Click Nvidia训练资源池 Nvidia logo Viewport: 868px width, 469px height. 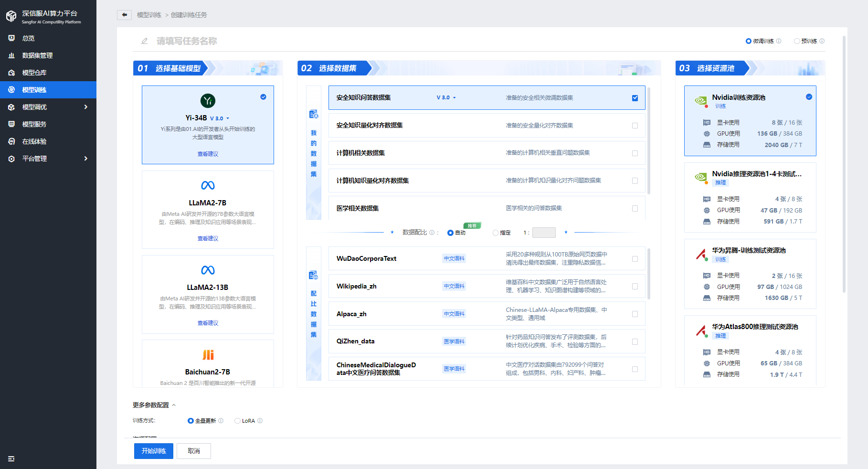pyautogui.click(x=701, y=101)
